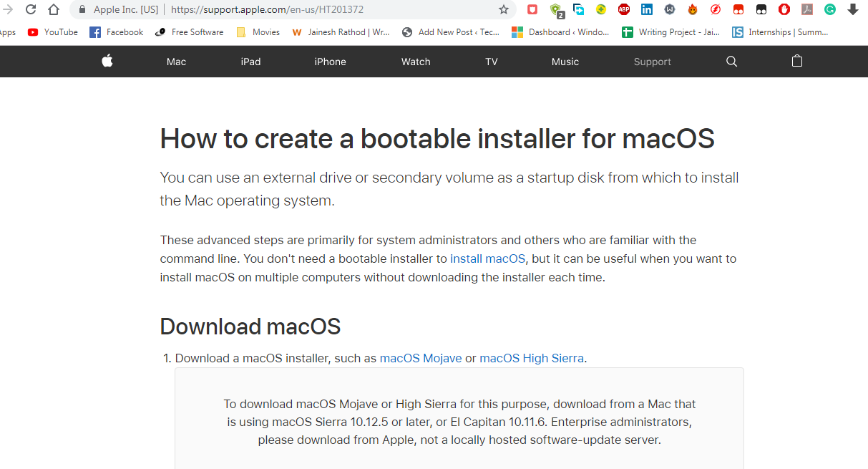
Task: Bookmark this page with the star
Action: [504, 9]
